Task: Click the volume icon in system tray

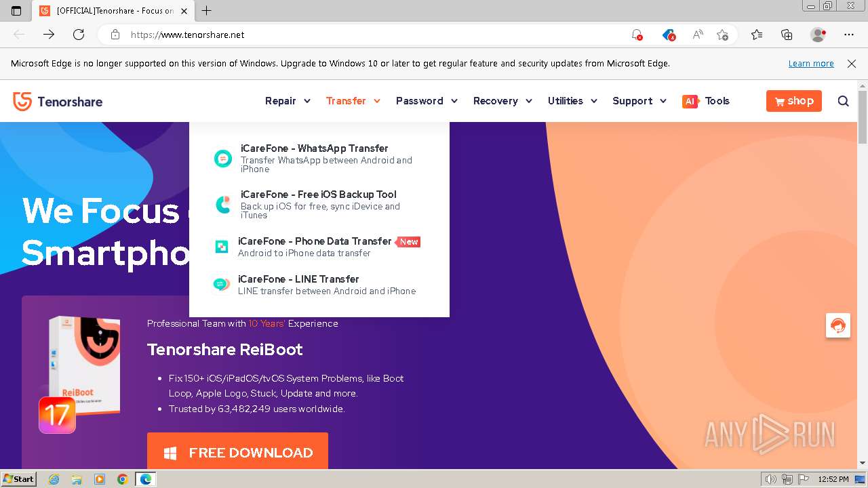Action: pos(771,479)
